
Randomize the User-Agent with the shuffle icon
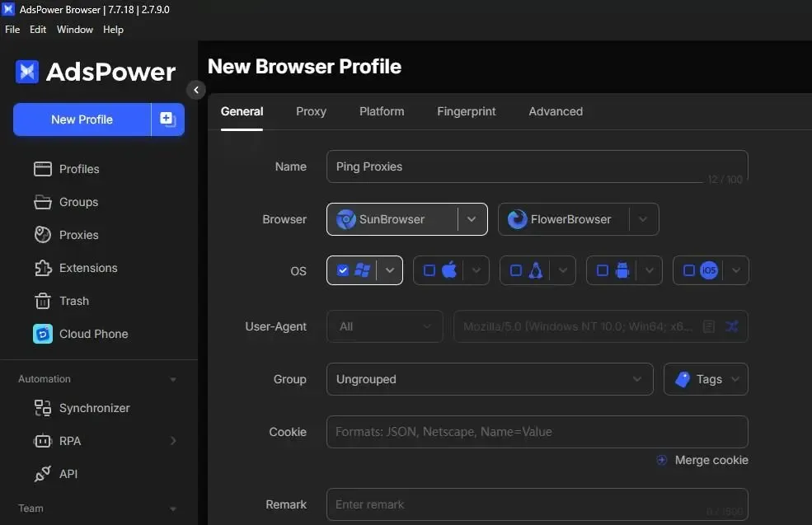click(732, 326)
